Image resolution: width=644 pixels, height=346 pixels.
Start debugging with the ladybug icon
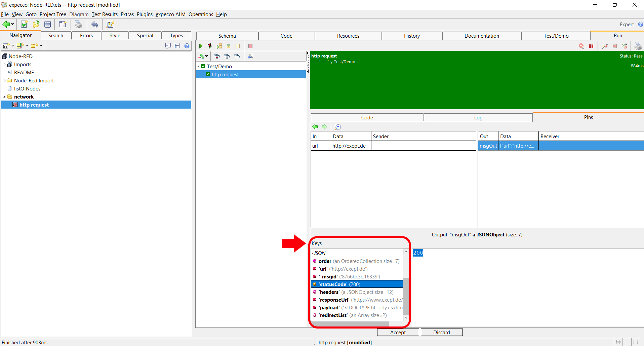(210, 46)
